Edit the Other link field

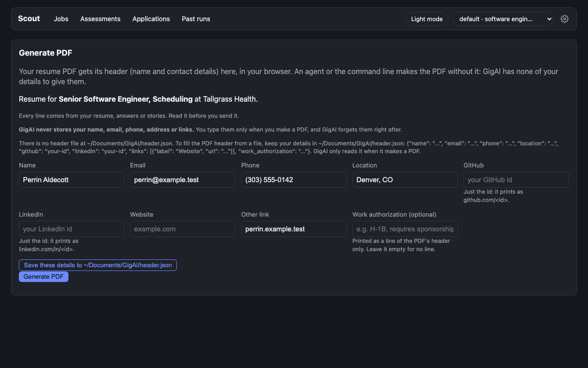(294, 229)
